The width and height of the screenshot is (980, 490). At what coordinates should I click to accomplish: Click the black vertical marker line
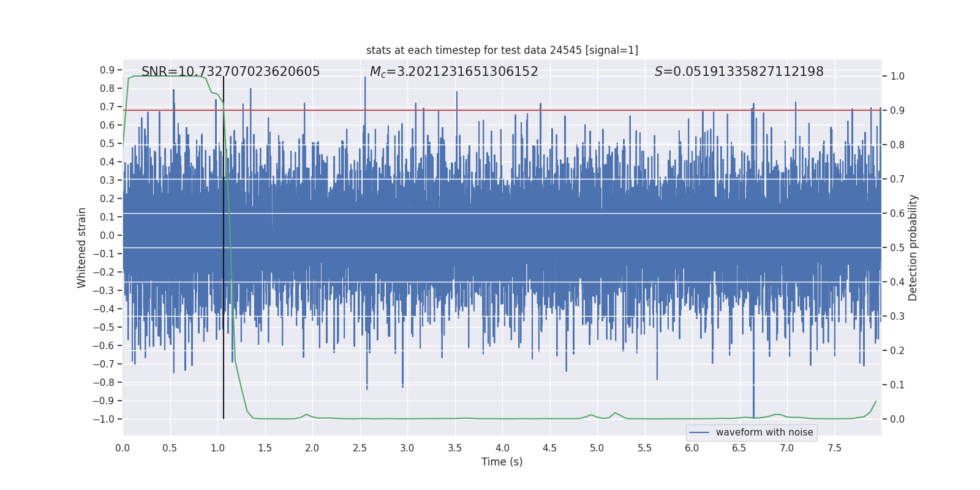pos(224,247)
